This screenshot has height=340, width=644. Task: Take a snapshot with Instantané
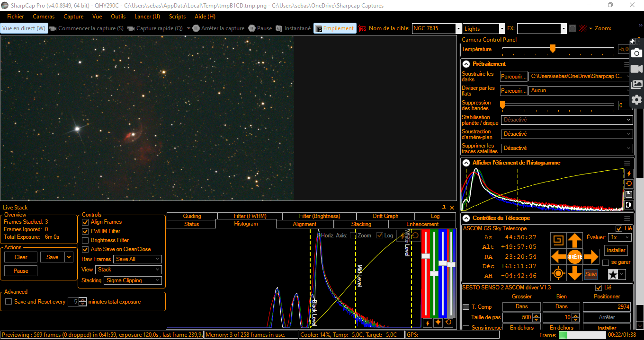click(293, 28)
